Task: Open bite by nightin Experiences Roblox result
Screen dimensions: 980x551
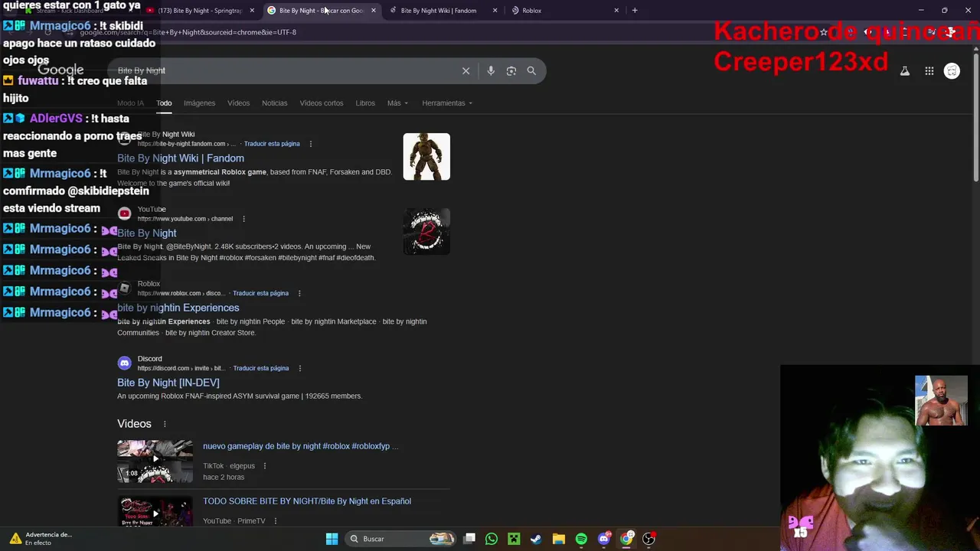Action: pos(178,308)
